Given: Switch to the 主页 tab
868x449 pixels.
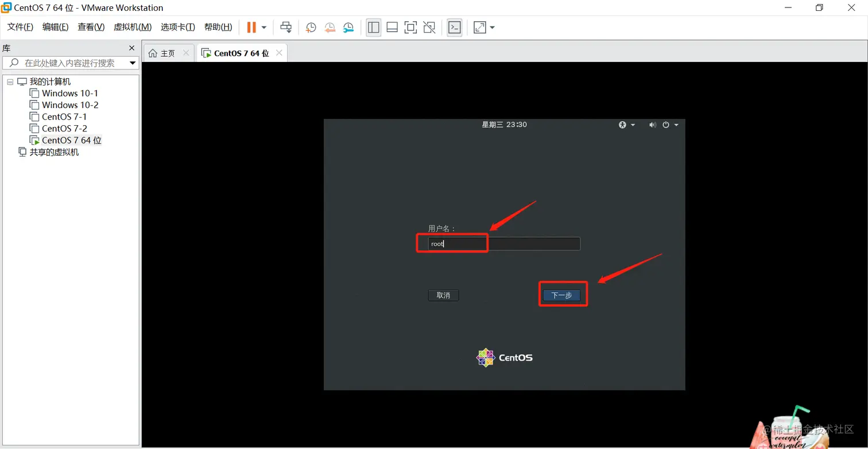Looking at the screenshot, I should point(168,53).
